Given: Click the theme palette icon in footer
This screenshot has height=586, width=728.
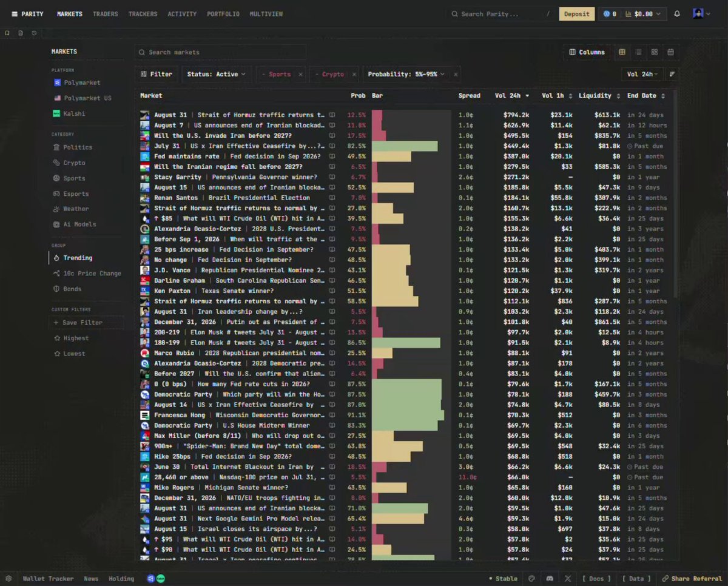Looking at the screenshot, I should [532, 579].
